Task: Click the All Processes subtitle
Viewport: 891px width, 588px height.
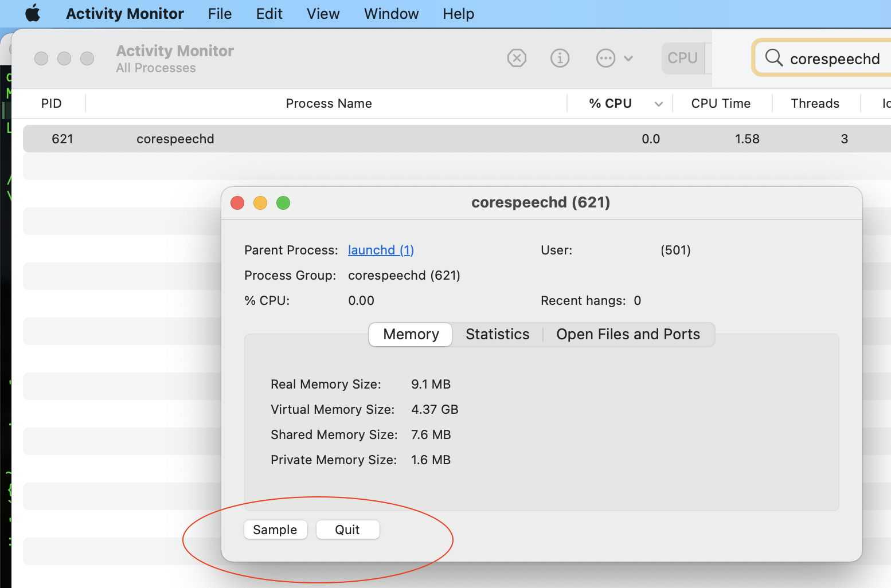Action: (156, 68)
